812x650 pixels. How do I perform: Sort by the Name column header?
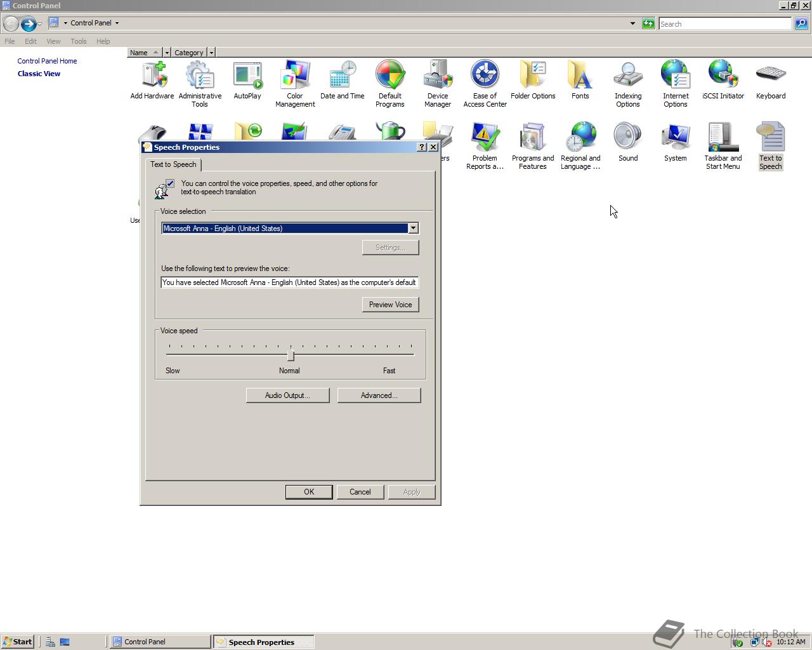click(x=145, y=53)
